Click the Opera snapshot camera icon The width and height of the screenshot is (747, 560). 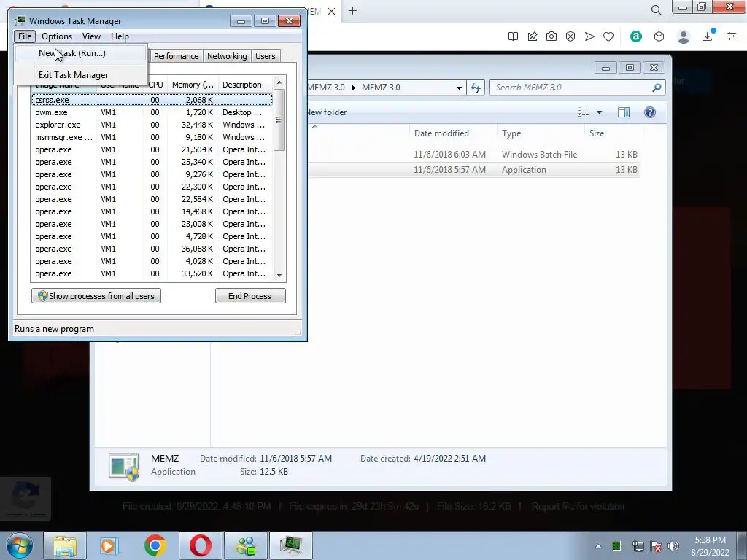point(551,36)
